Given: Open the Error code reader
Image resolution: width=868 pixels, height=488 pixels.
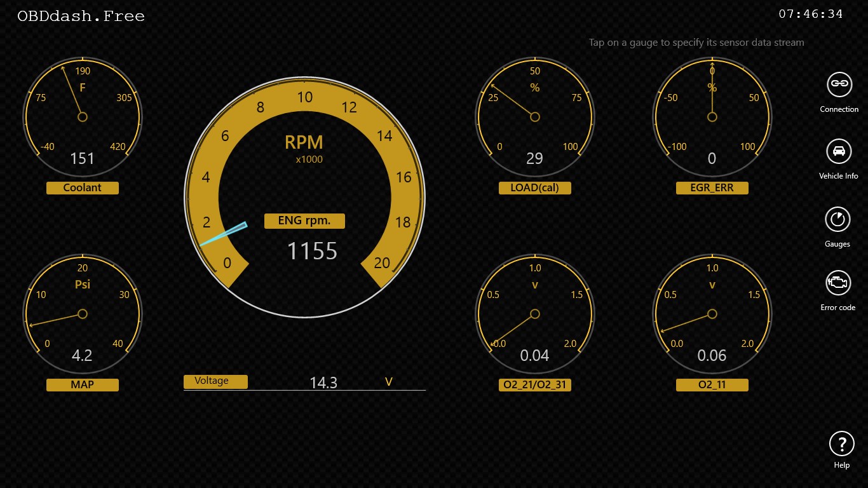Looking at the screenshot, I should pyautogui.click(x=837, y=283).
